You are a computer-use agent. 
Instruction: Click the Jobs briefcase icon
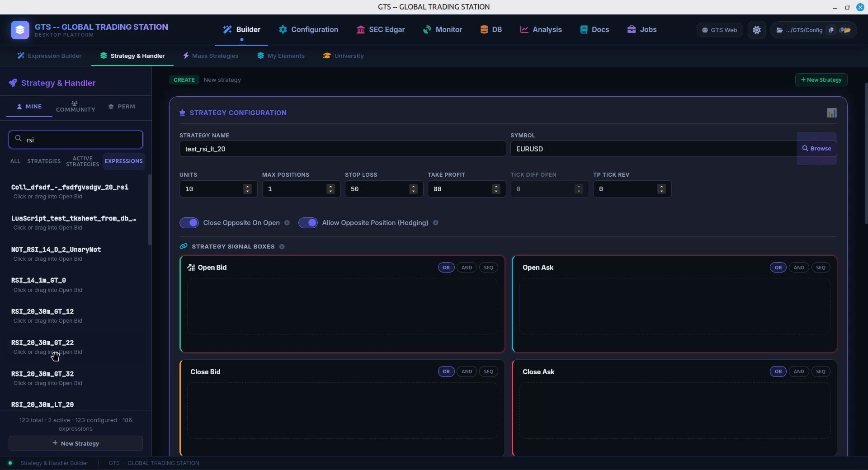click(x=631, y=29)
